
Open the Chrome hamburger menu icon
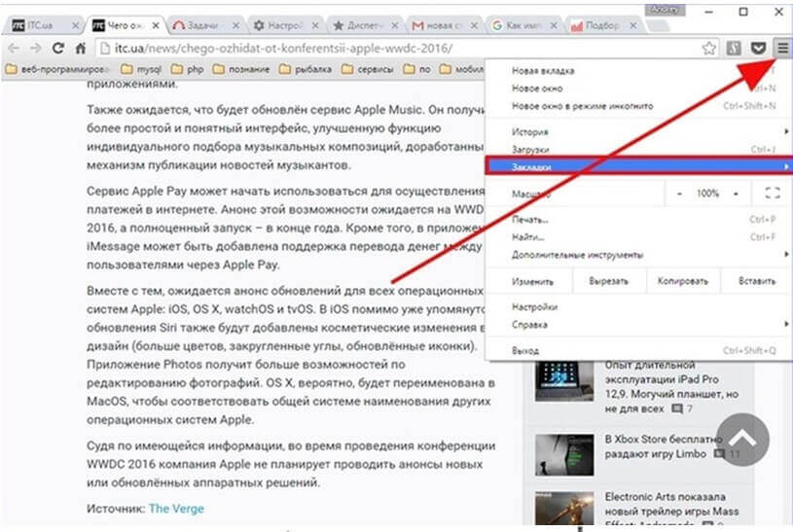click(x=781, y=47)
